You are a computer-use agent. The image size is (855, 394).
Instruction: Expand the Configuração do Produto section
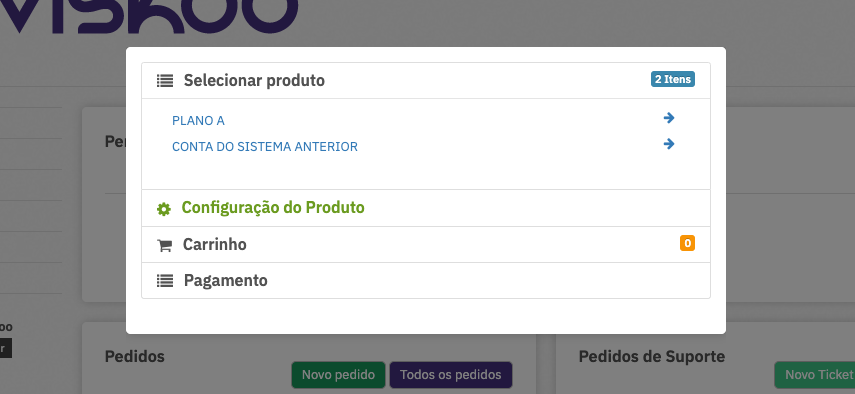pyautogui.click(x=426, y=208)
